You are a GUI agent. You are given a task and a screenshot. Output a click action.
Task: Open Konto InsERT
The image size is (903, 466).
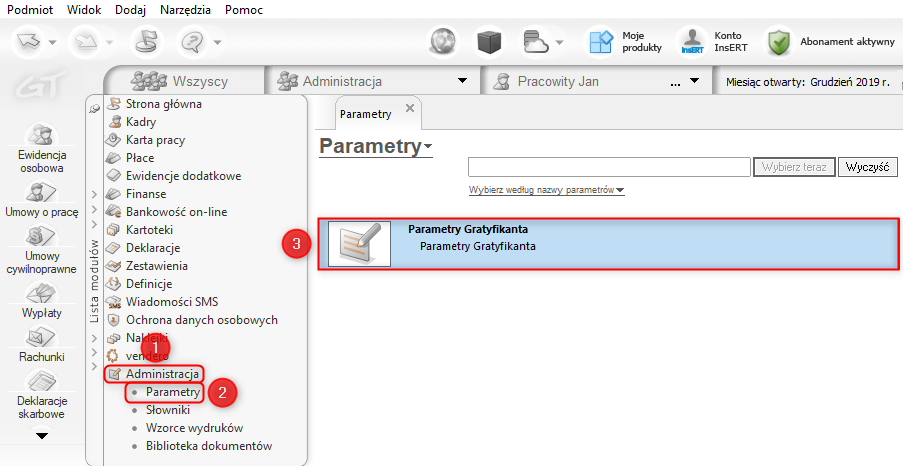coord(709,42)
